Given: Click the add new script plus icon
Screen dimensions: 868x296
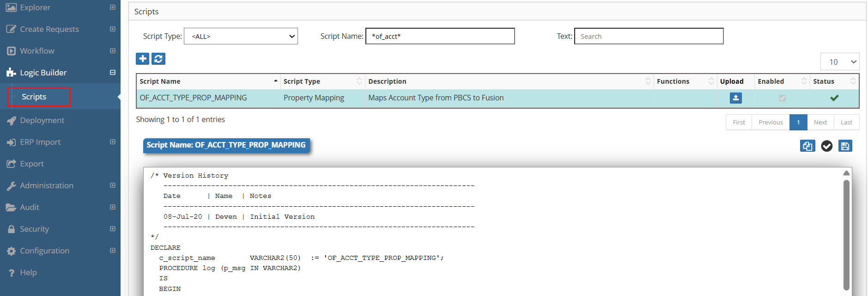Looking at the screenshot, I should (x=142, y=59).
